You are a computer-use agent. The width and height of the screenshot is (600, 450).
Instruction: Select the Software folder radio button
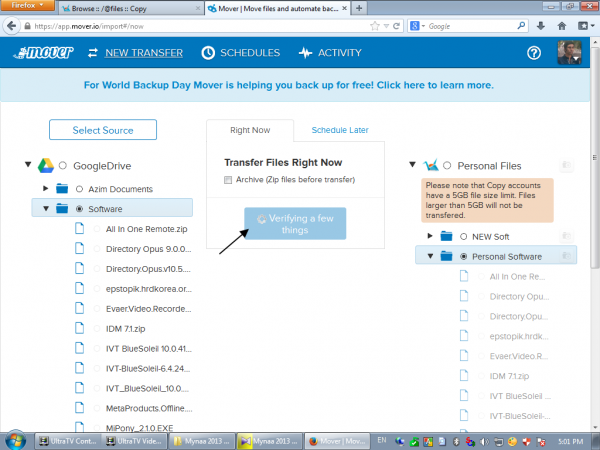point(79,209)
